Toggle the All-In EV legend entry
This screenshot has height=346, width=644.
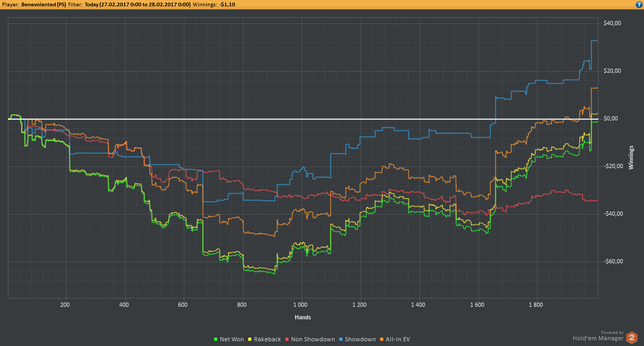point(396,339)
